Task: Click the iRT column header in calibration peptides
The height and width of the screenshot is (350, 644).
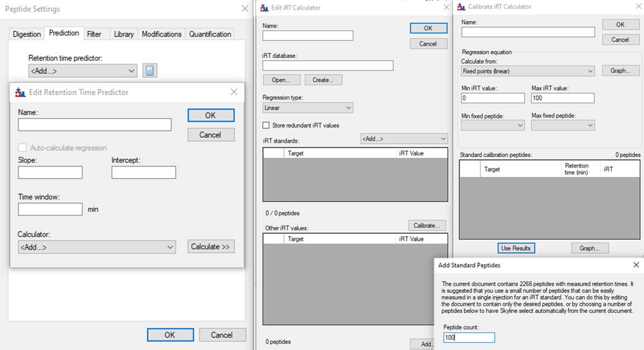Action: point(619,169)
